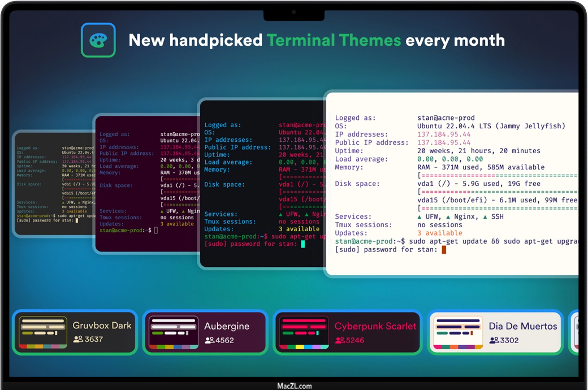This screenshot has height=390, width=588.
Task: Open the Dia De Muertos preview thumbnail
Action: pyautogui.click(x=457, y=332)
